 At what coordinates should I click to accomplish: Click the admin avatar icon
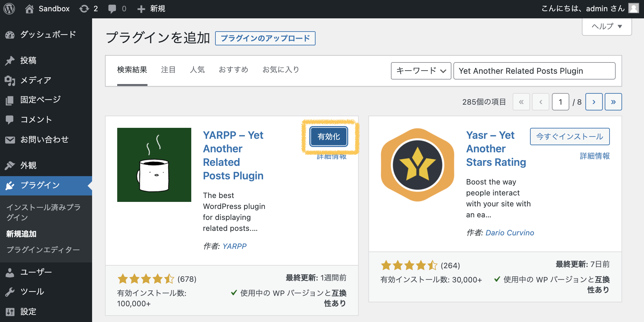(634, 8)
